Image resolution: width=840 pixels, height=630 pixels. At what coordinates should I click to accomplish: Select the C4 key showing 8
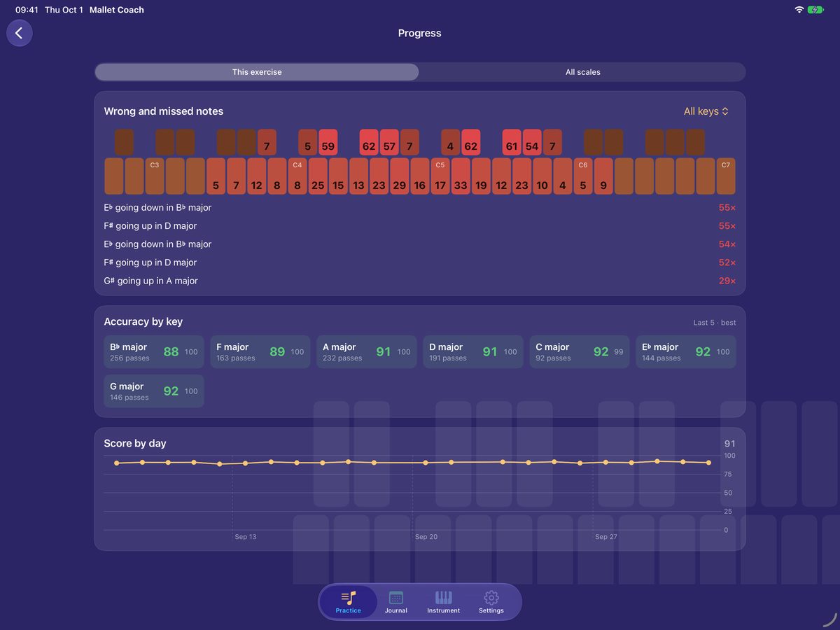pyautogui.click(x=297, y=176)
